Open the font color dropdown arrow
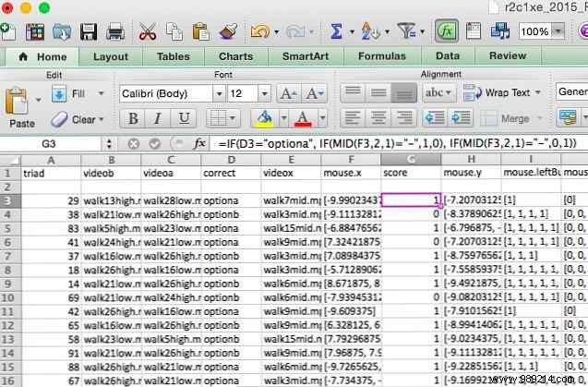 click(x=322, y=118)
